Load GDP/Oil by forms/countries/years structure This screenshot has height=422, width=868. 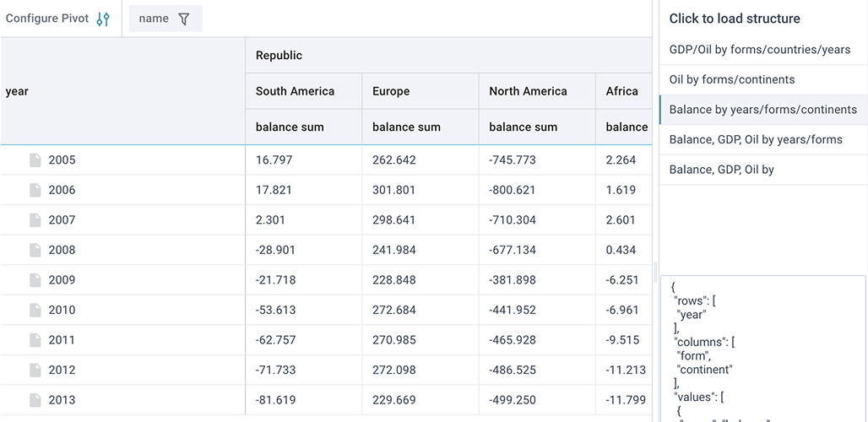[760, 50]
